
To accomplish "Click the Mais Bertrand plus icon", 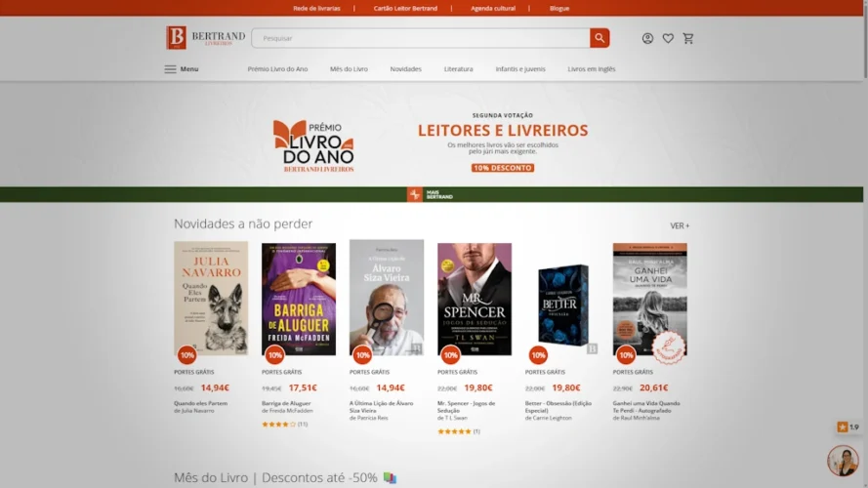I will coord(415,194).
